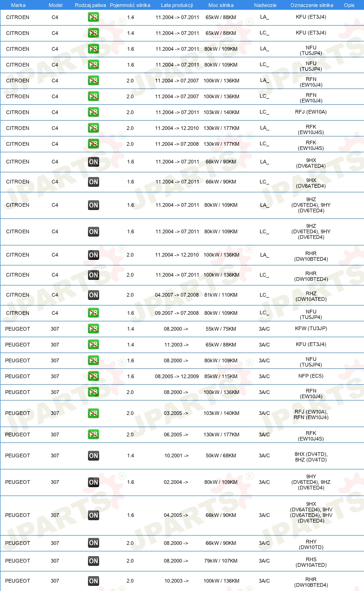This screenshot has width=364, height=591.
Task: Click the PB icon in the C4 09.2007 NFU row
Action: coord(93,313)
